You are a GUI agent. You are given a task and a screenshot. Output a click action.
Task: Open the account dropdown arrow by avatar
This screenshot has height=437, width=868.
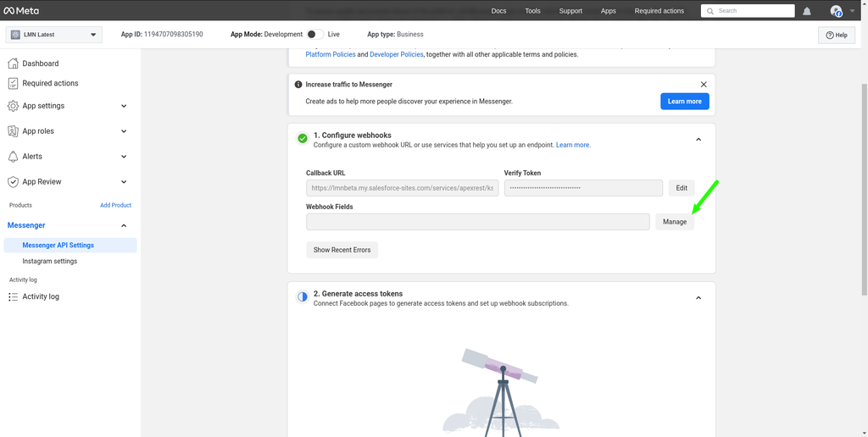tap(852, 10)
